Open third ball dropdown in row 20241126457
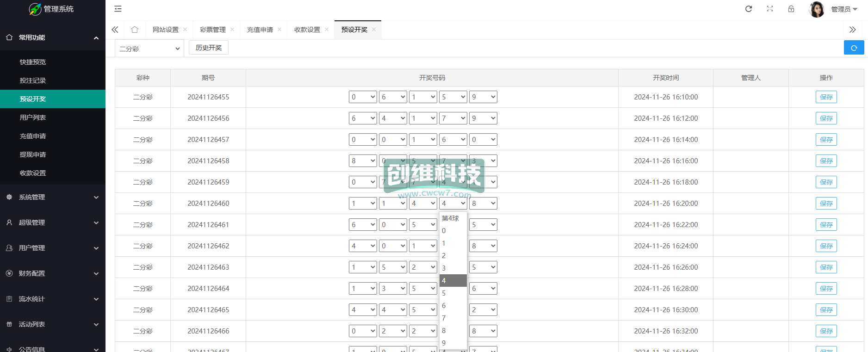Viewport: 868px width, 352px height. coord(423,140)
